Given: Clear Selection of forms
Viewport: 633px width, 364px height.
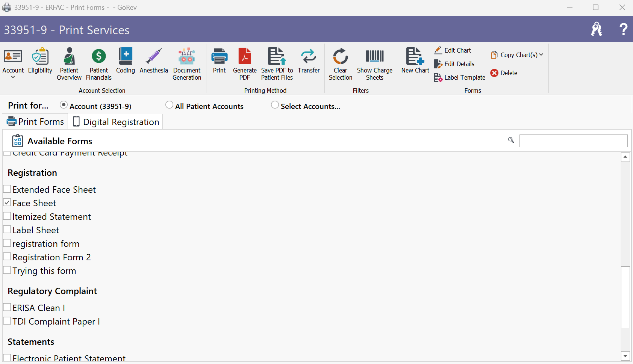Looking at the screenshot, I should [341, 64].
